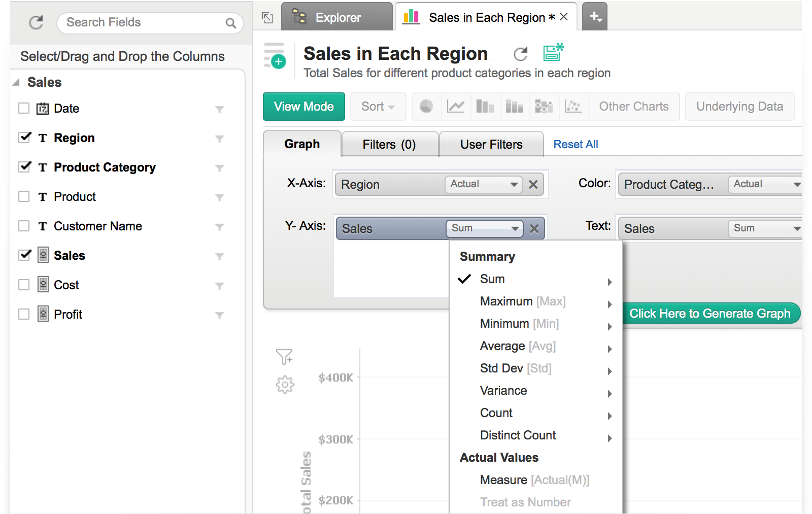
Task: Click the Reset All link
Action: click(x=576, y=145)
